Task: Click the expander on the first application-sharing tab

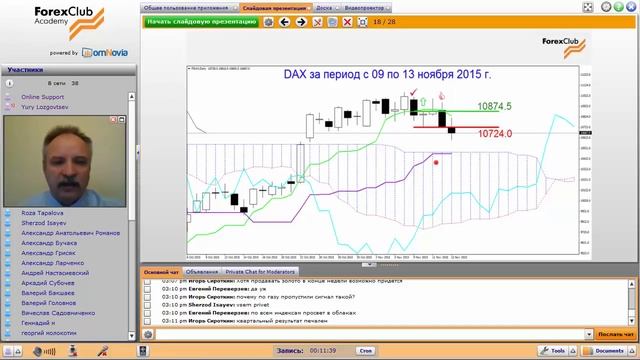Action: [x=234, y=8]
